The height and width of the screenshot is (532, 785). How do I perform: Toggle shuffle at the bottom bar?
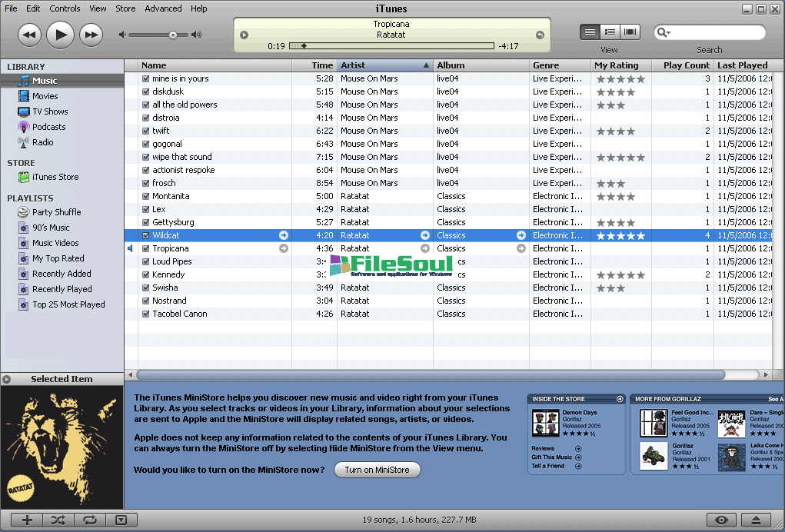point(58,520)
